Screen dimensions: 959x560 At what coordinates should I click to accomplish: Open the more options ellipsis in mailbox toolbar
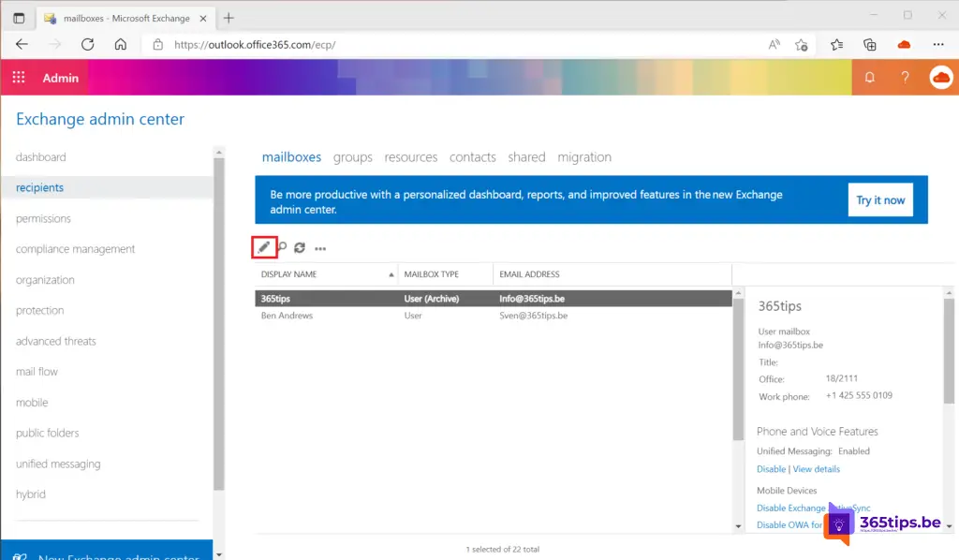point(320,249)
